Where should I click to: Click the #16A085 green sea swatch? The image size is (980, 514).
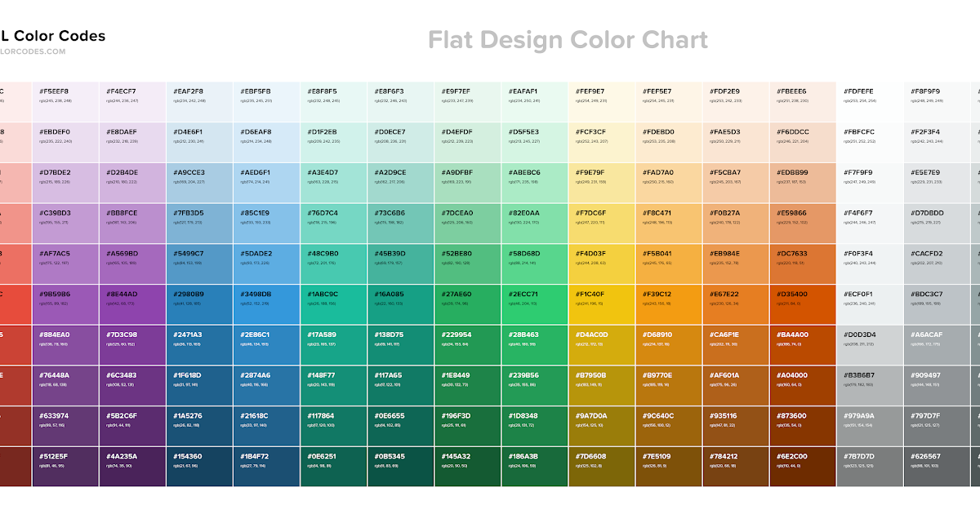pyautogui.click(x=400, y=304)
